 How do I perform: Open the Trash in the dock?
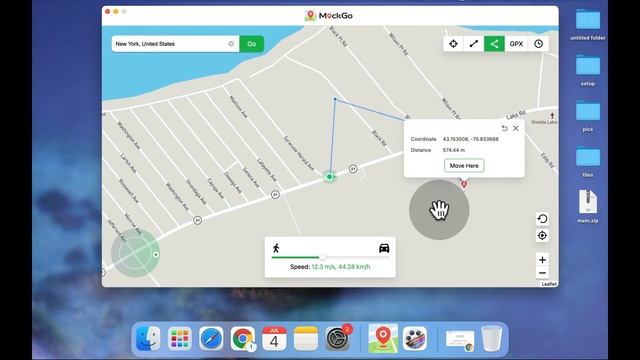click(491, 338)
